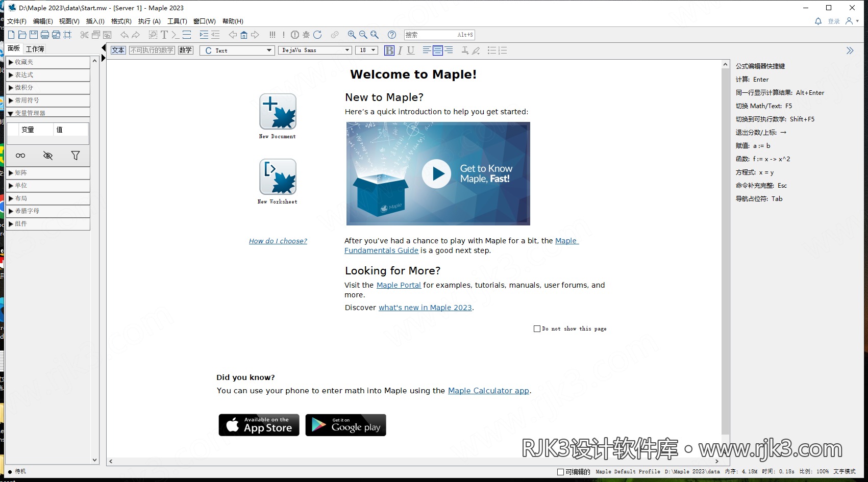This screenshot has height=482, width=868.
Task: Expand the 收藏夹 palette
Action: (x=48, y=62)
